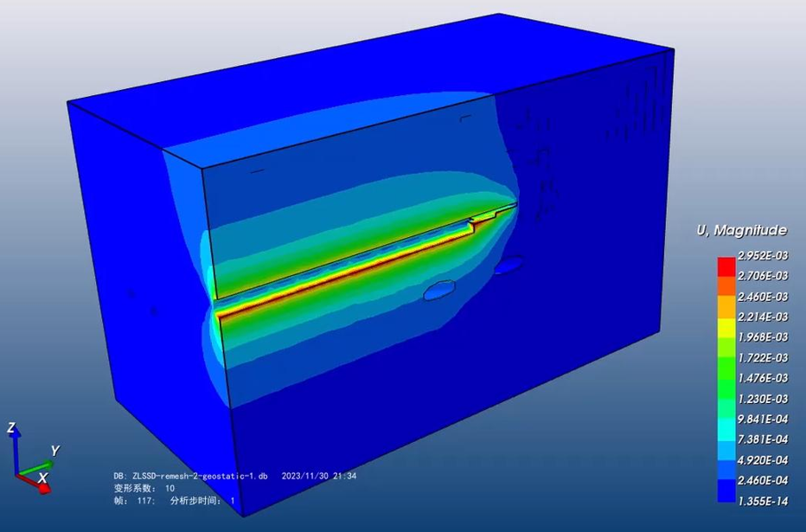Click the 2.706E-03 legend label
The image size is (806, 532).
763,276
